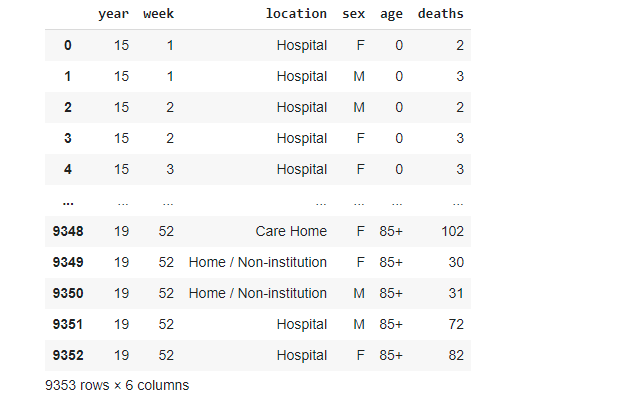The width and height of the screenshot is (636, 403).
Task: Select the location column header
Action: (296, 14)
